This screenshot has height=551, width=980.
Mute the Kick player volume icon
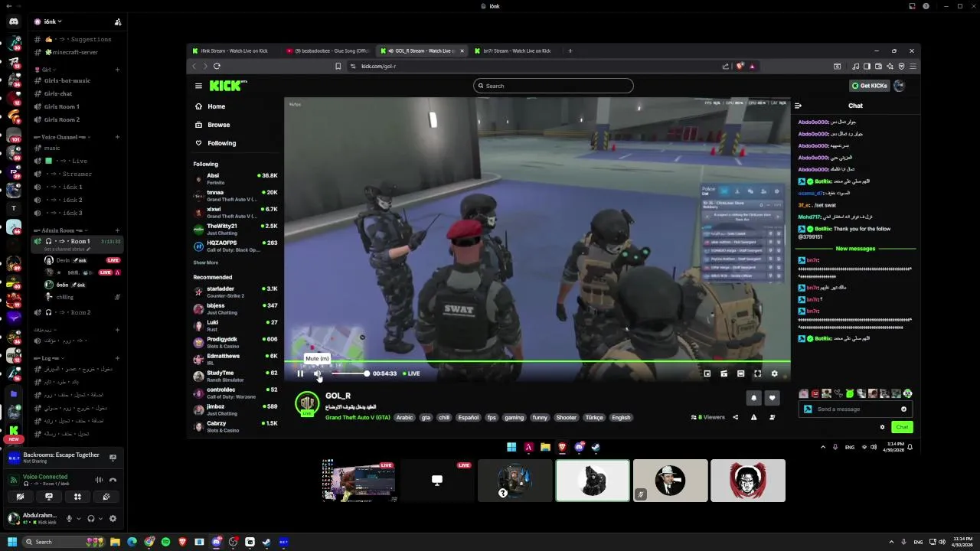[317, 373]
